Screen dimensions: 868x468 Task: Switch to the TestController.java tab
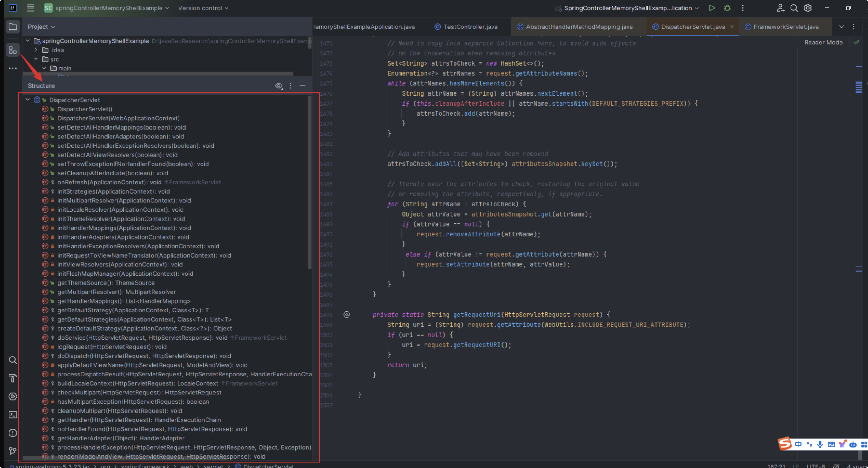[466, 27]
